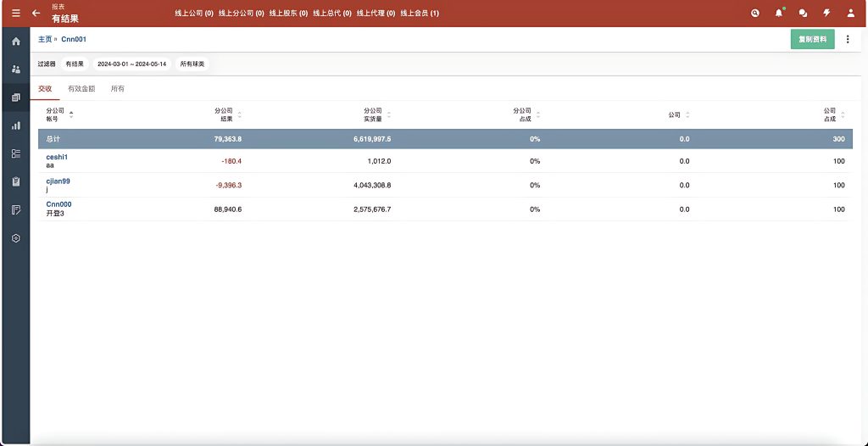Select ceshi1 result value -180.4
This screenshot has width=868, height=446.
(231, 161)
